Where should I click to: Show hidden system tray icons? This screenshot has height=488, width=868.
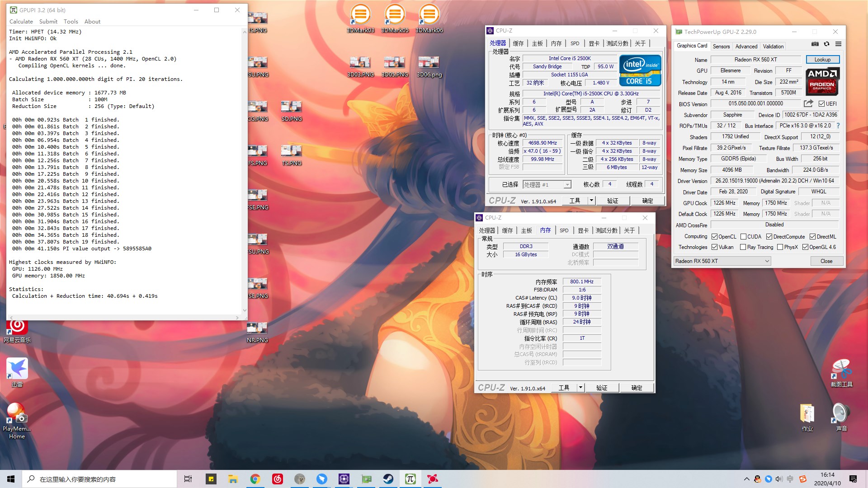point(746,479)
